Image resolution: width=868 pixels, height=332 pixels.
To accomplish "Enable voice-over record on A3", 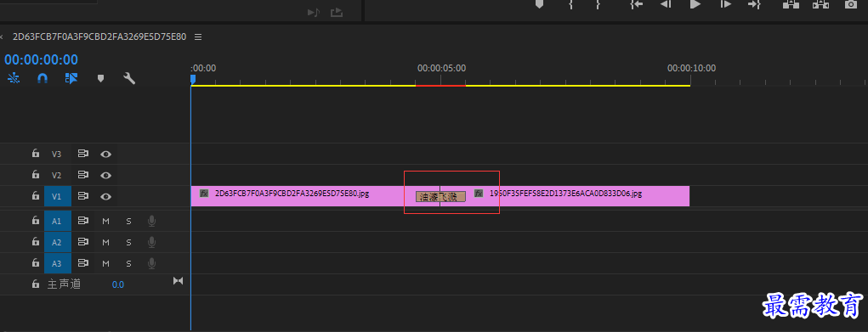I will click(x=151, y=263).
